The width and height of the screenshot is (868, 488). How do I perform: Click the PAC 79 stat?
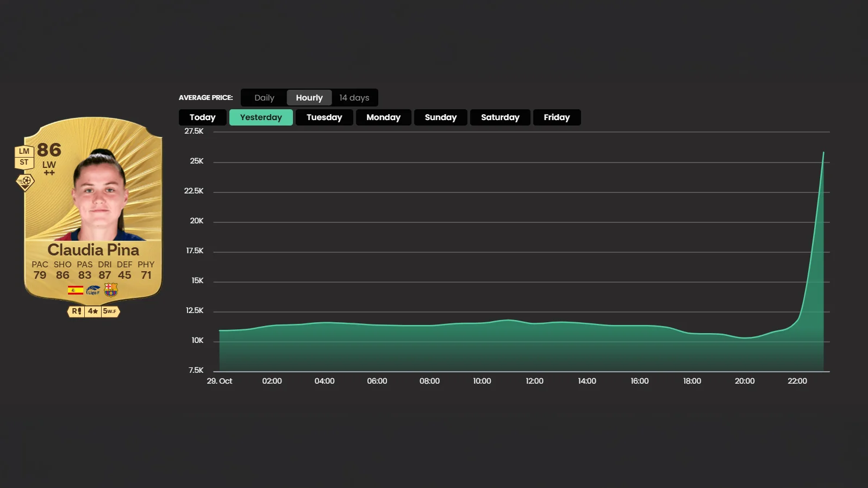[40, 270]
